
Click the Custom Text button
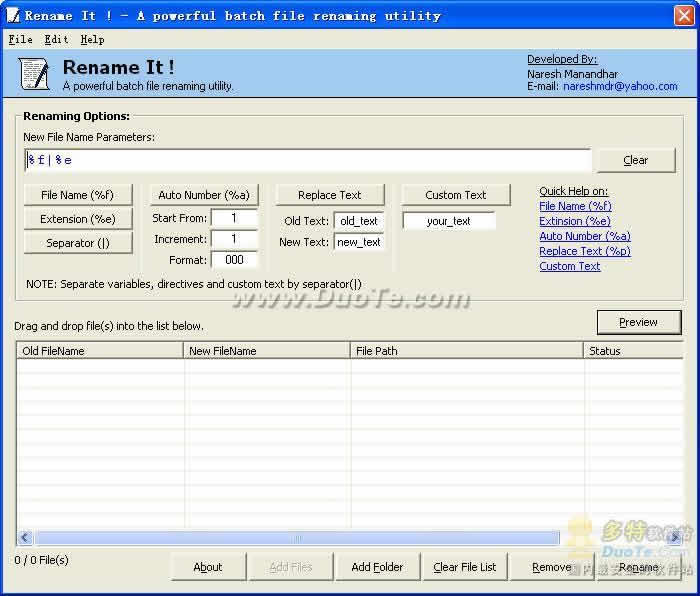(455, 195)
